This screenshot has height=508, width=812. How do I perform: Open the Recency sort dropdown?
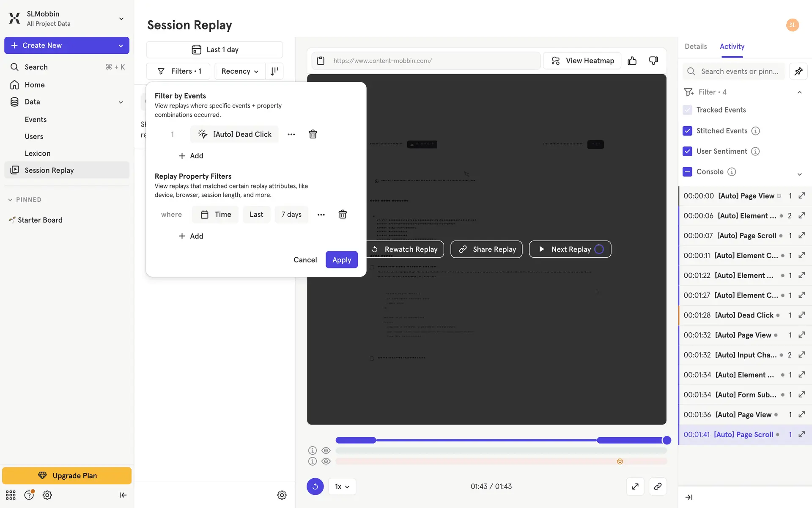239,71
